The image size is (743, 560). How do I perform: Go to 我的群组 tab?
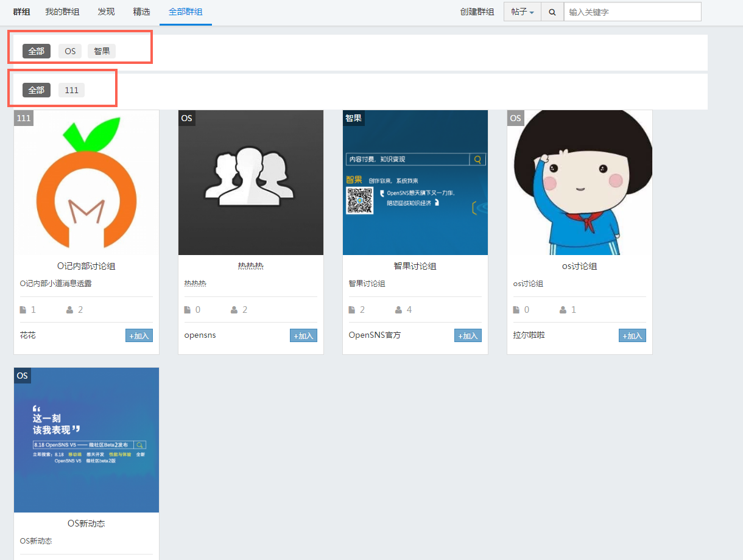click(x=62, y=12)
